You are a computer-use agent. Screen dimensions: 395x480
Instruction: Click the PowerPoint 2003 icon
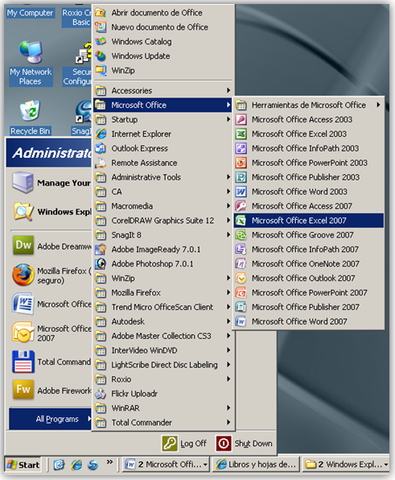[x=241, y=163]
